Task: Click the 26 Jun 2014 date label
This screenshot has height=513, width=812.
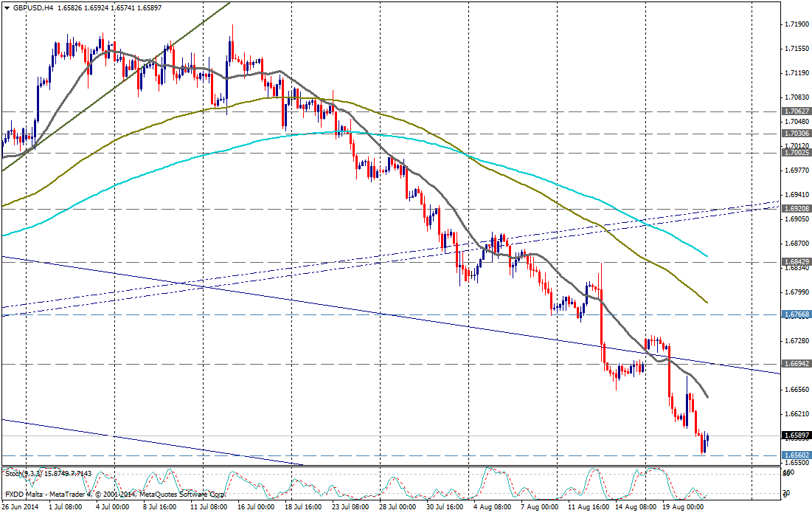Action: (x=22, y=507)
